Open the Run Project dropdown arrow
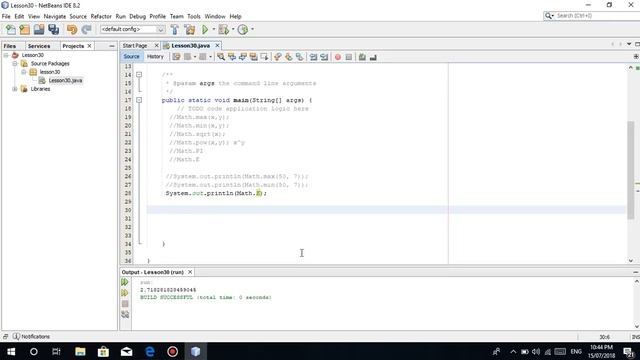 coord(213,29)
